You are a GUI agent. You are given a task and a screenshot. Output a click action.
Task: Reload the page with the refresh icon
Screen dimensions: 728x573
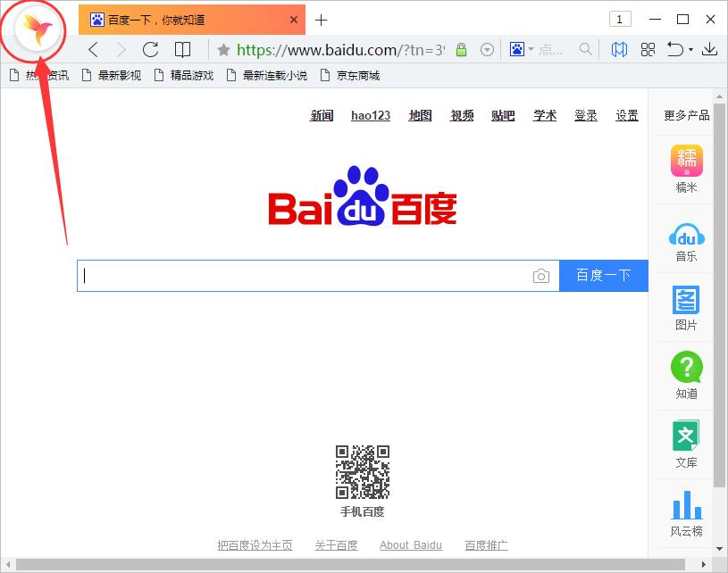[x=150, y=50]
